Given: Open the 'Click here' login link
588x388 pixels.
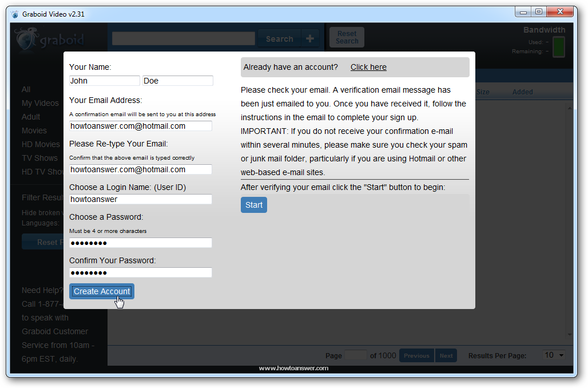Looking at the screenshot, I should (x=368, y=67).
